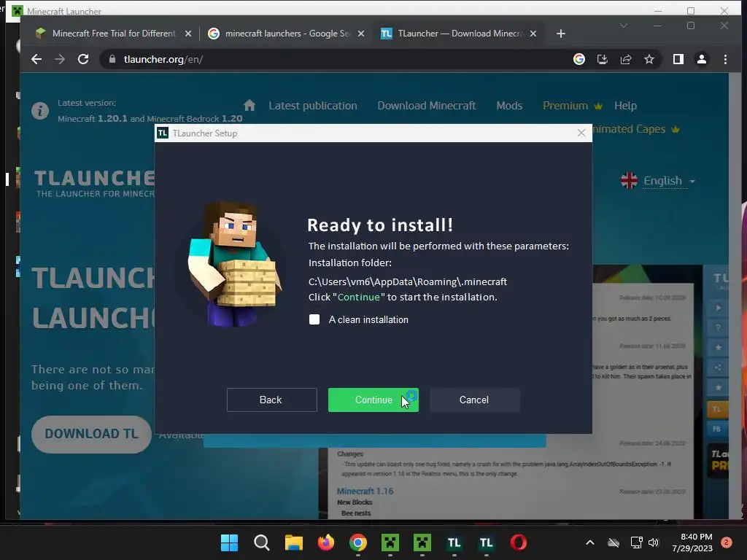Open File Explorer from taskbar
This screenshot has height=560, width=747.
[x=294, y=542]
